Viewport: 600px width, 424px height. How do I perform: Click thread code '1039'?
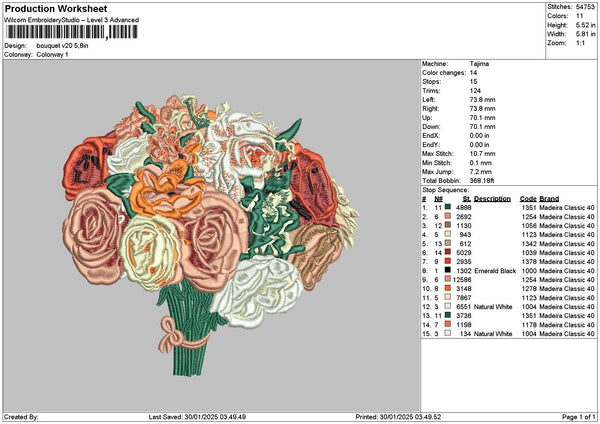[529, 253]
